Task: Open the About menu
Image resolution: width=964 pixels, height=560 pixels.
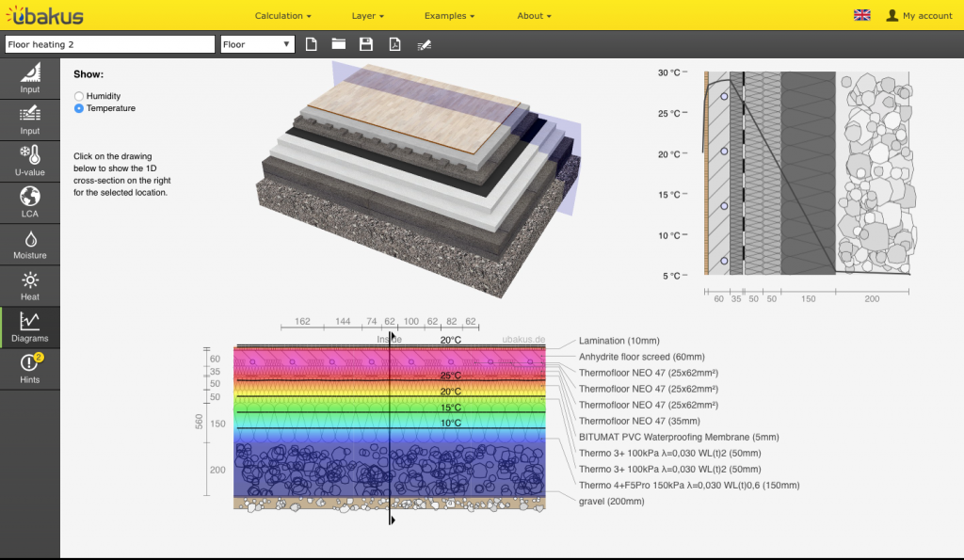Action: click(x=534, y=16)
